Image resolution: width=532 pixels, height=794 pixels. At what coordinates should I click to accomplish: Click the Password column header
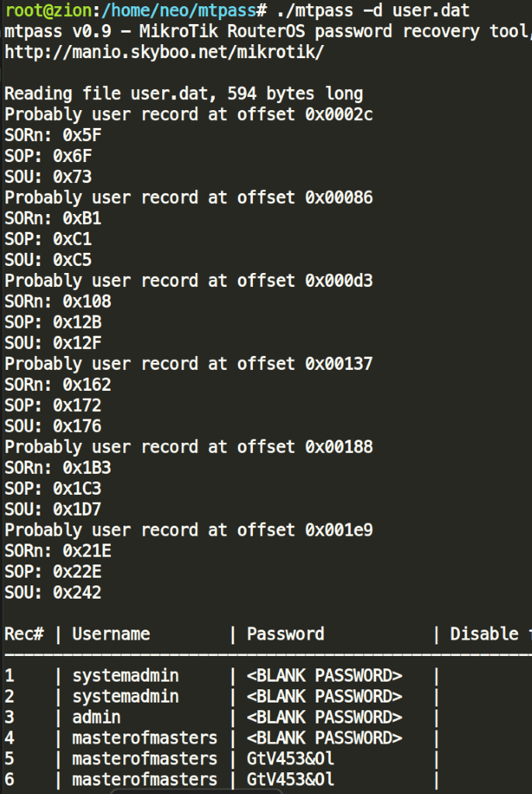click(x=285, y=634)
